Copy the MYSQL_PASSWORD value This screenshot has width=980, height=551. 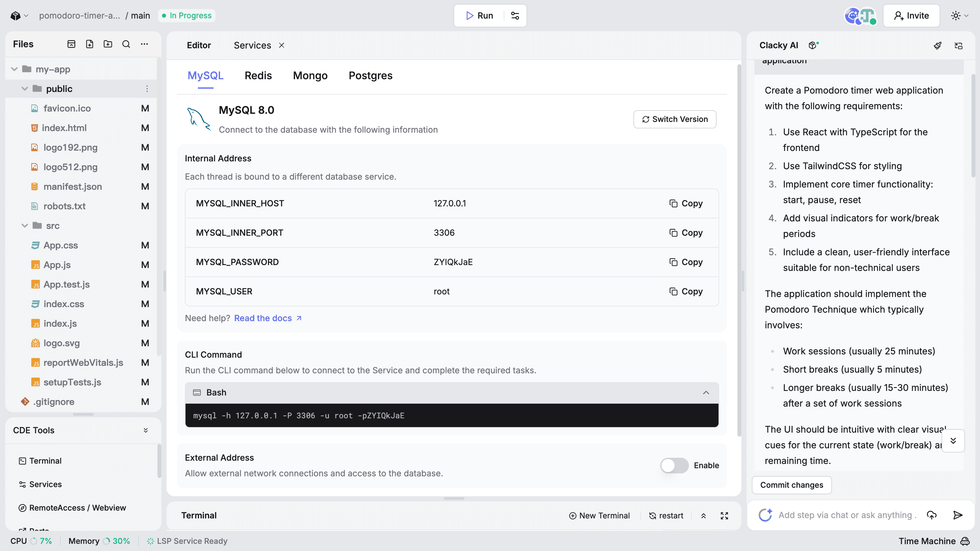[686, 262]
